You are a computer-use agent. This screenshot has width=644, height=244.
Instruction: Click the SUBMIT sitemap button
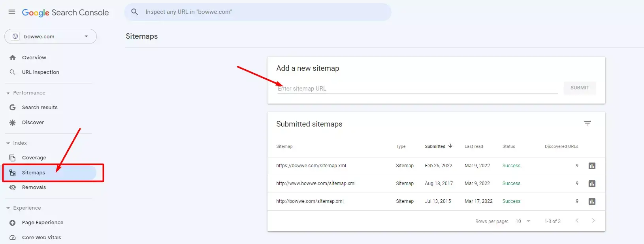[580, 88]
